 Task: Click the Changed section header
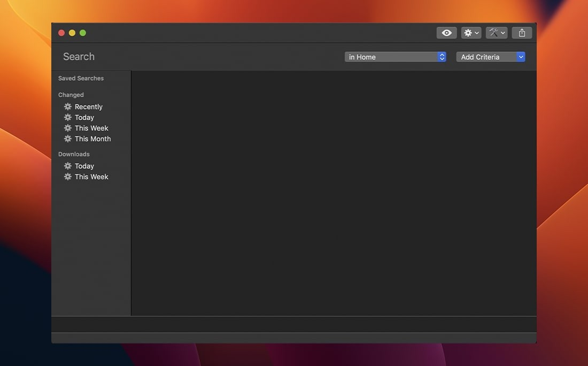click(x=71, y=95)
